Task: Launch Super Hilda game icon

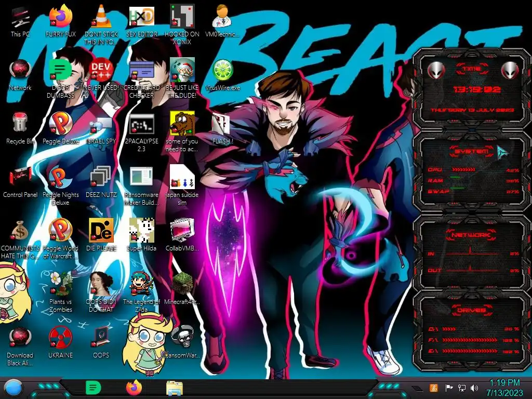Action: [141, 236]
